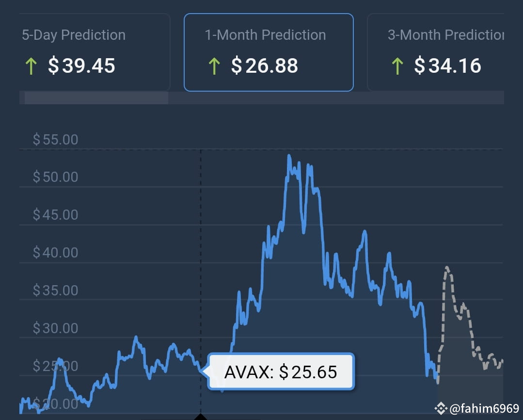Click the green up arrow beside $26.88
523x420 pixels.
pyautogui.click(x=214, y=66)
